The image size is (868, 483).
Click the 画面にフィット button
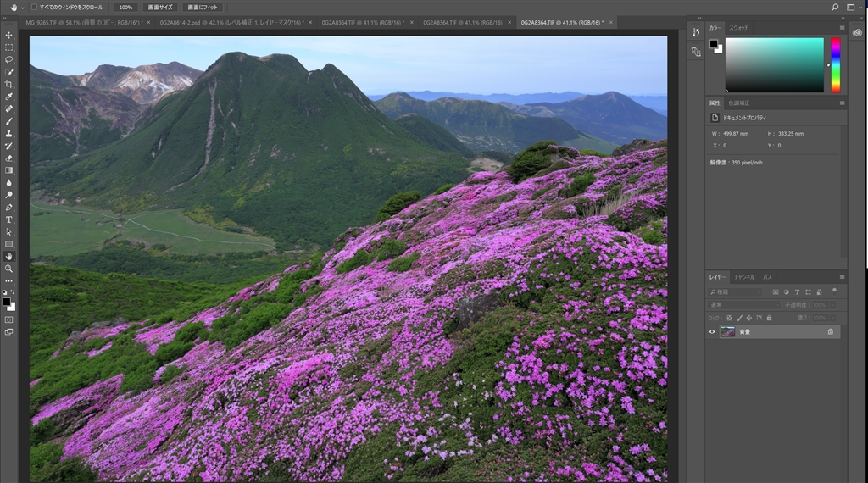203,7
